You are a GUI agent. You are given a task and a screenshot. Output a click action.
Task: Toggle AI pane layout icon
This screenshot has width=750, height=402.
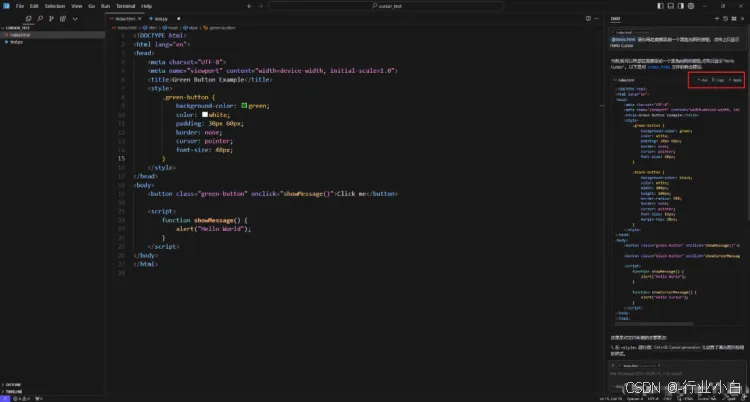[681, 6]
